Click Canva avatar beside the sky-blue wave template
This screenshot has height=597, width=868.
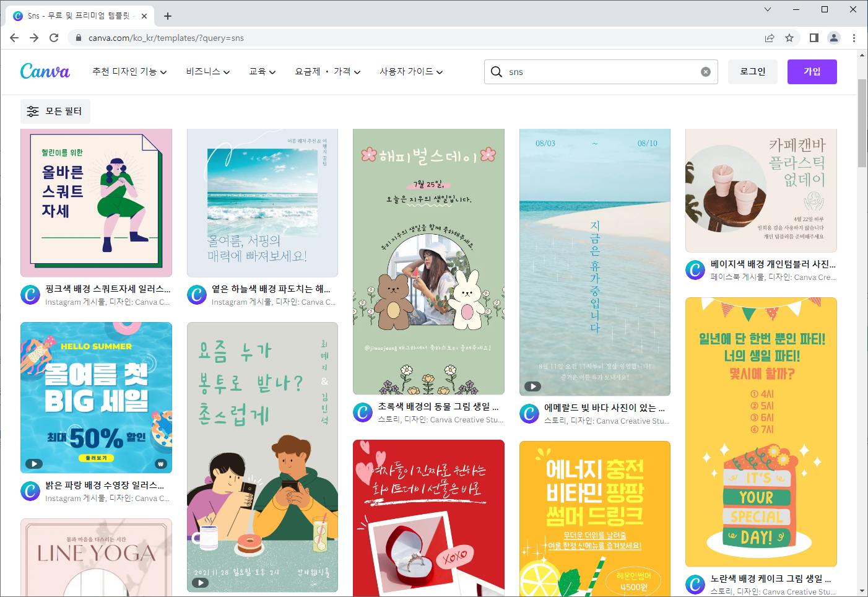[x=197, y=295]
